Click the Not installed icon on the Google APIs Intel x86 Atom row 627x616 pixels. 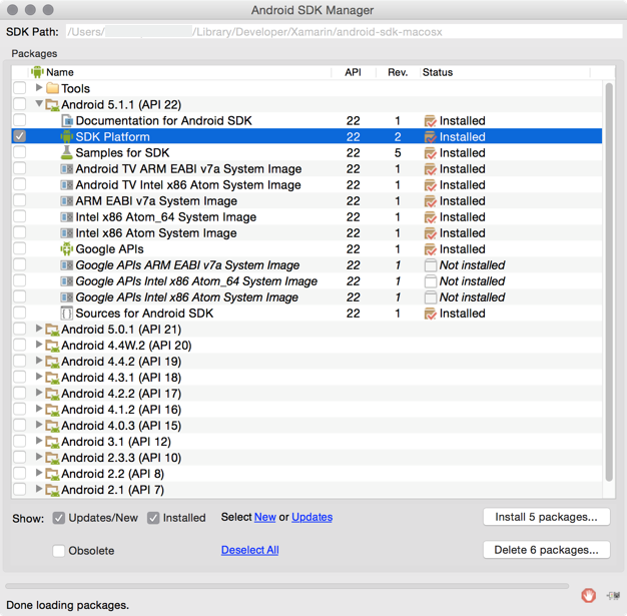pyautogui.click(x=430, y=297)
